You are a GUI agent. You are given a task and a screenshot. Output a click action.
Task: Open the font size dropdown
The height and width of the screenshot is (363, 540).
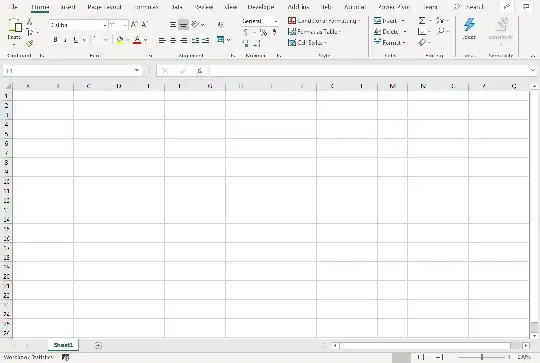(x=125, y=25)
